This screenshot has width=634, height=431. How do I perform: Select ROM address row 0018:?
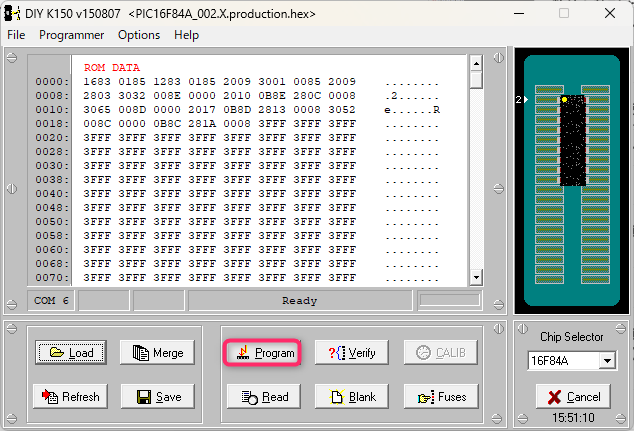pyautogui.click(x=52, y=123)
